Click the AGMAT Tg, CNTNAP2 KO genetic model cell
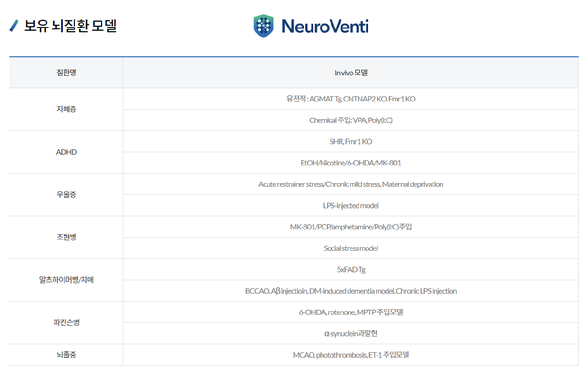The height and width of the screenshot is (367, 580). [351, 99]
